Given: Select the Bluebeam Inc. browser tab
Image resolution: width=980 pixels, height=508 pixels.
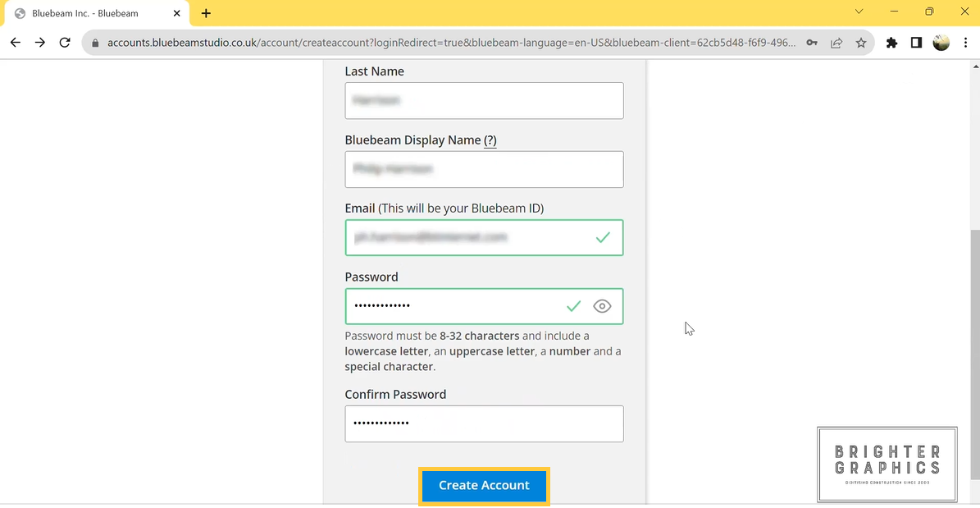Looking at the screenshot, I should pyautogui.click(x=90, y=13).
